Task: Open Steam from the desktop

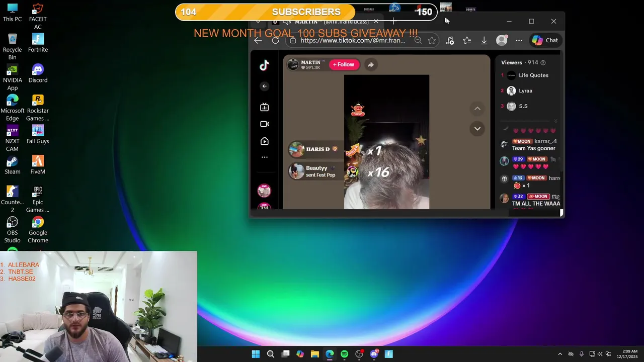Action: click(12, 165)
